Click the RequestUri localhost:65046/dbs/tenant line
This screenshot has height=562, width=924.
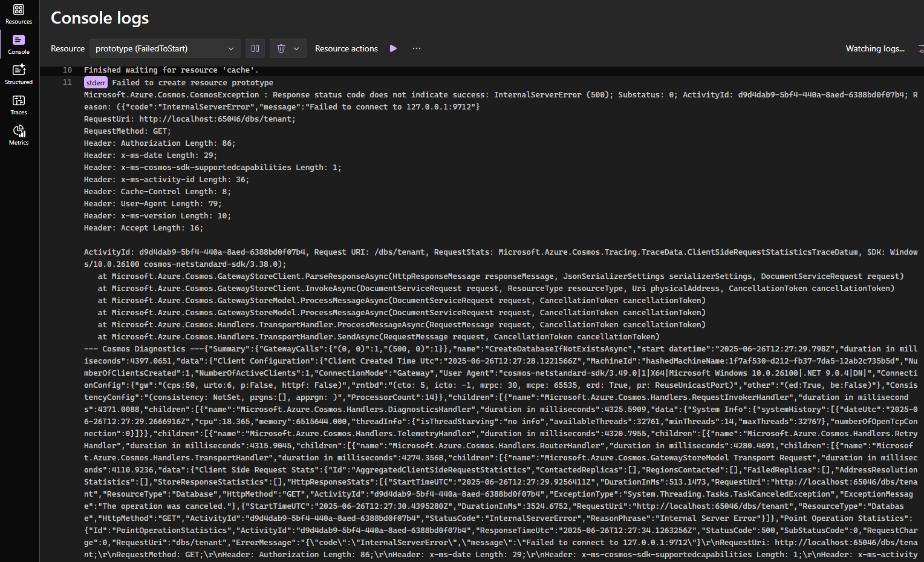click(x=189, y=119)
